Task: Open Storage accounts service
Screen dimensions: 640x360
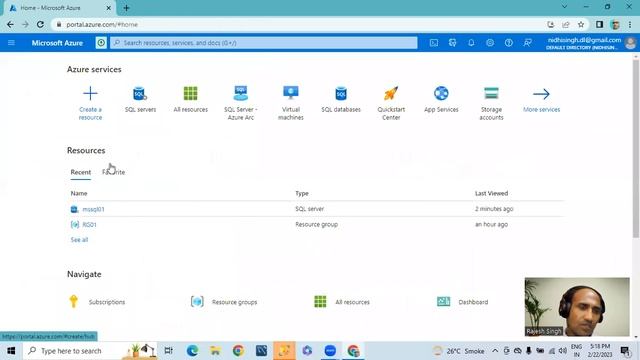Action: click(x=491, y=103)
